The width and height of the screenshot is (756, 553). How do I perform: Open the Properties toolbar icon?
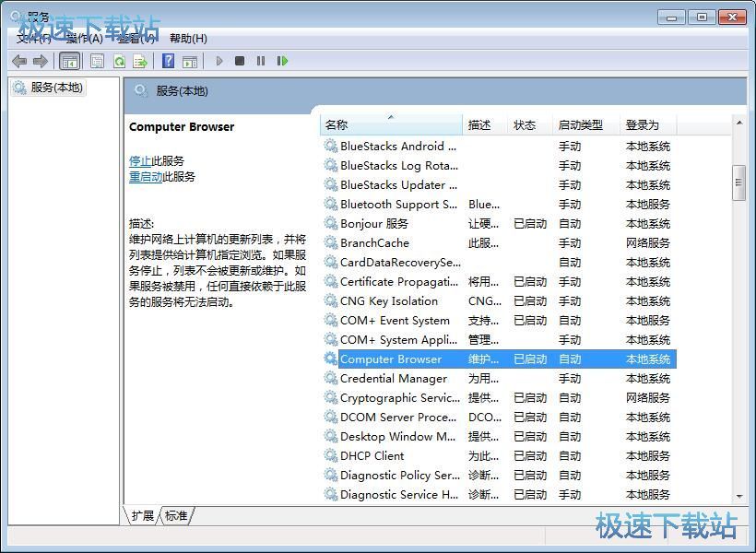[98, 61]
